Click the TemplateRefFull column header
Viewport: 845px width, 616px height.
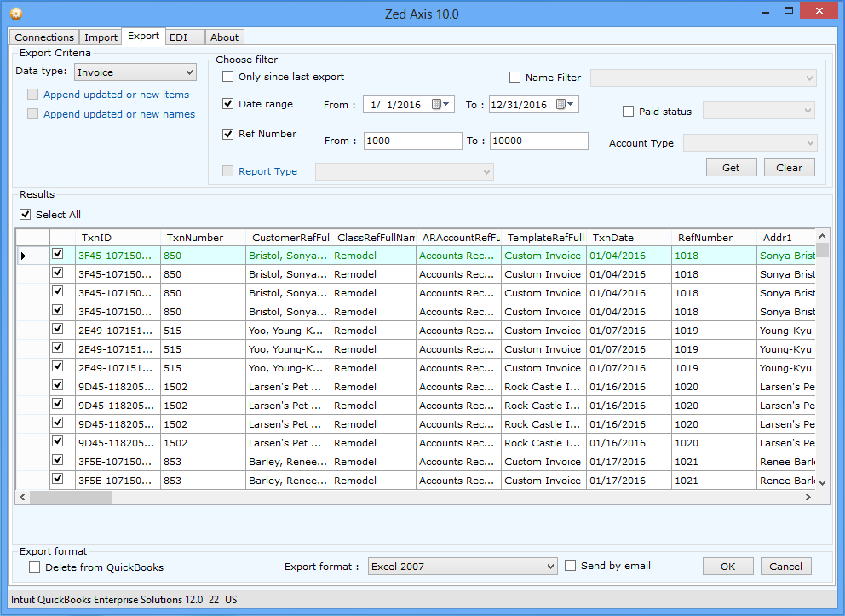point(543,238)
